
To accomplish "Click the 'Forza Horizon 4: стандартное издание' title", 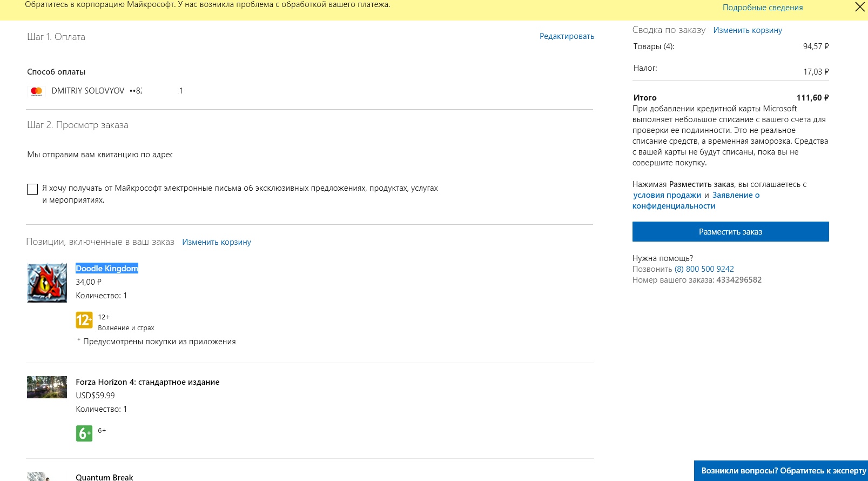I will 147,382.
